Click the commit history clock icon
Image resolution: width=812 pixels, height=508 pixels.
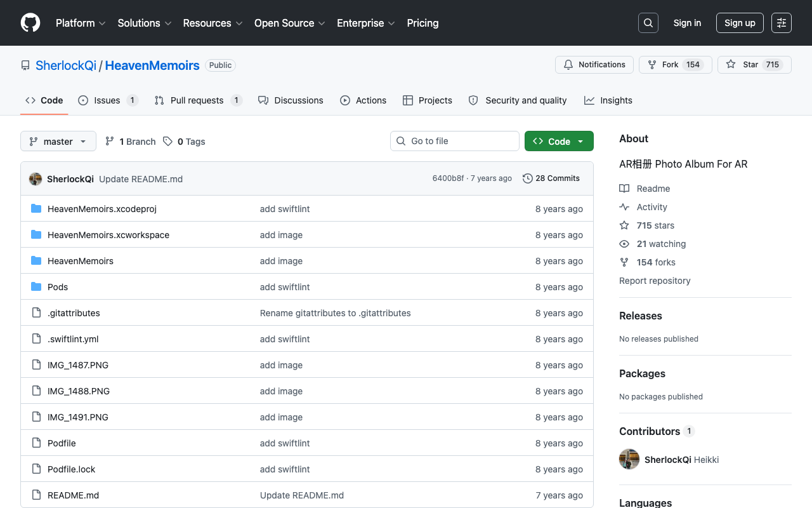(x=527, y=178)
